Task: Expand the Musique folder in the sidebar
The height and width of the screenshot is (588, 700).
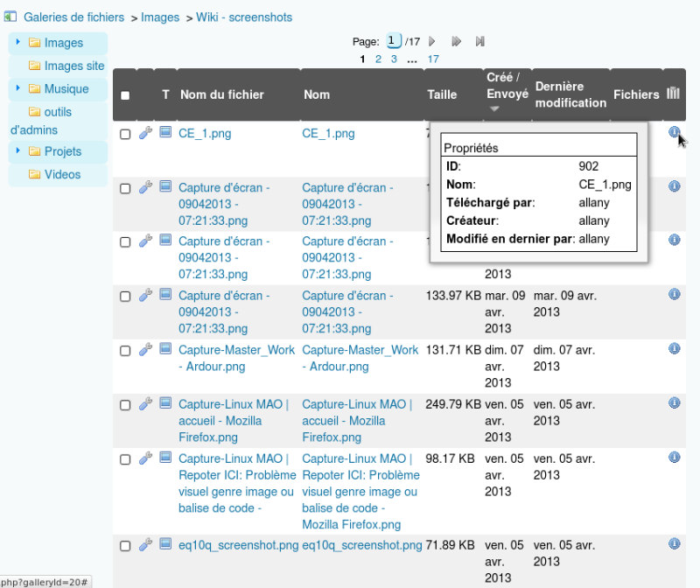Action: coord(17,88)
